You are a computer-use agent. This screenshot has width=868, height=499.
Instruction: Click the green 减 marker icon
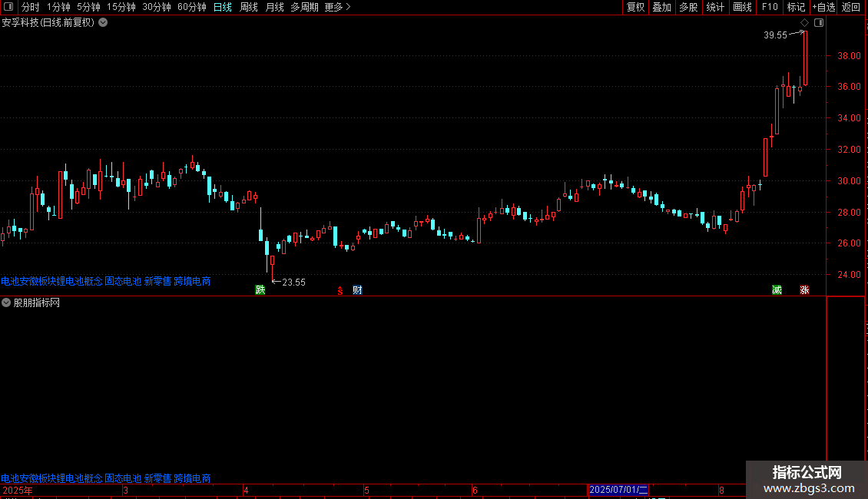(x=777, y=290)
